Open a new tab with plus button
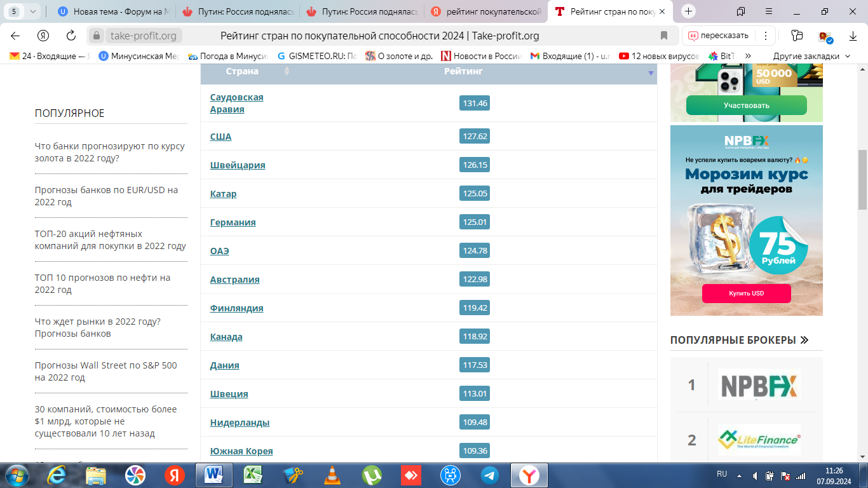This screenshot has width=868, height=488. pyautogui.click(x=689, y=11)
